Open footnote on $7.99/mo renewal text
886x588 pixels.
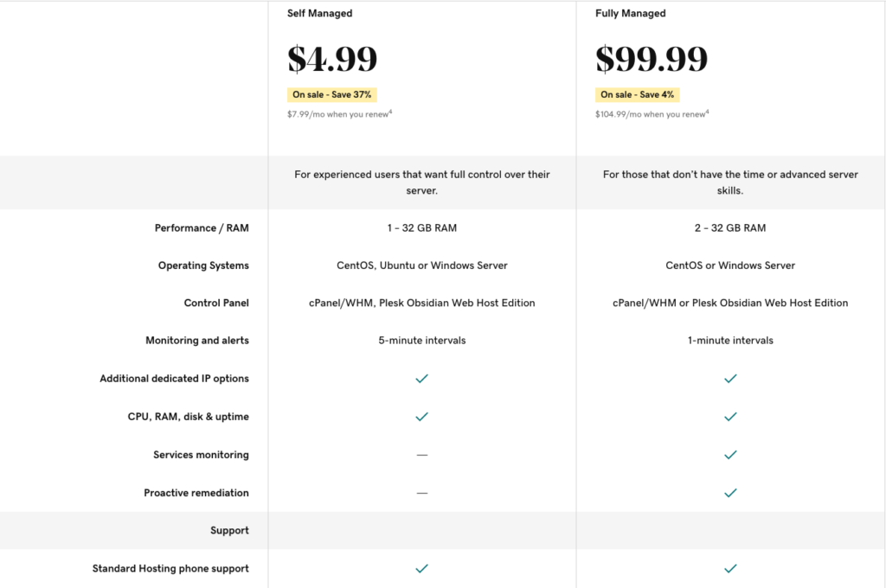coord(390,112)
